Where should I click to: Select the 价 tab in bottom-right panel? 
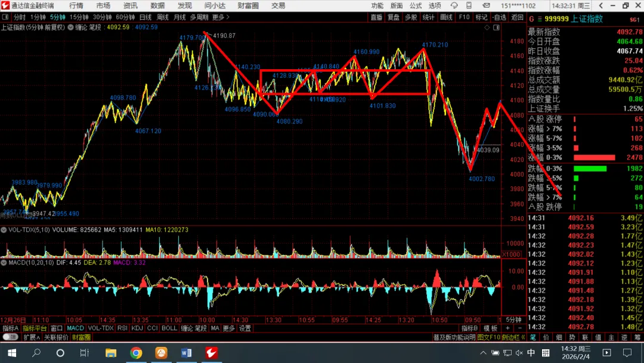click(x=546, y=337)
